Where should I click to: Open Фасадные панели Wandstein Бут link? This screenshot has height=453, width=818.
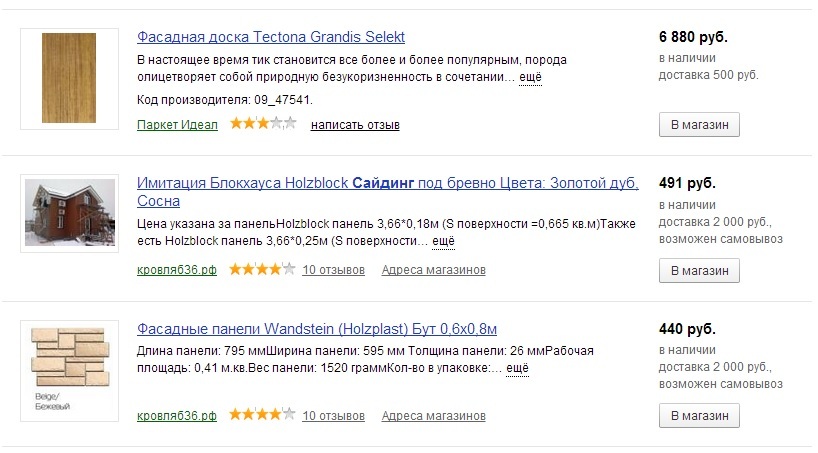(x=317, y=329)
